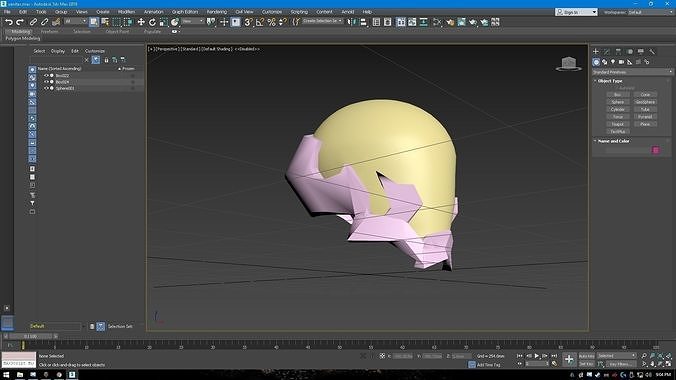Click the Align tool icon

click(x=363, y=22)
